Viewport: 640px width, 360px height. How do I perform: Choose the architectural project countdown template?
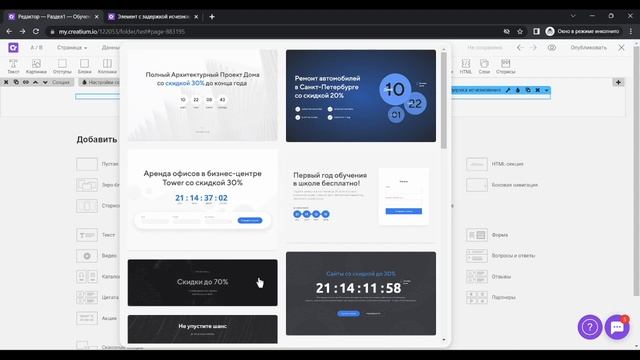click(x=202, y=96)
